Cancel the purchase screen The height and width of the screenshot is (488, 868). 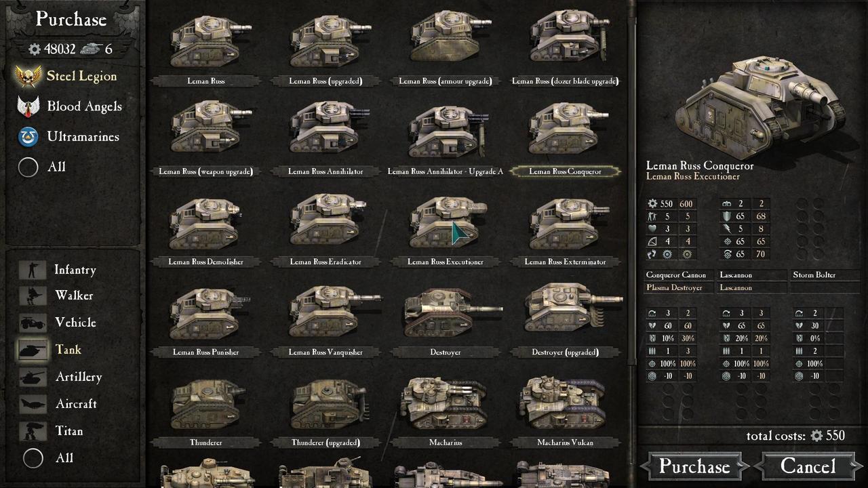807,466
